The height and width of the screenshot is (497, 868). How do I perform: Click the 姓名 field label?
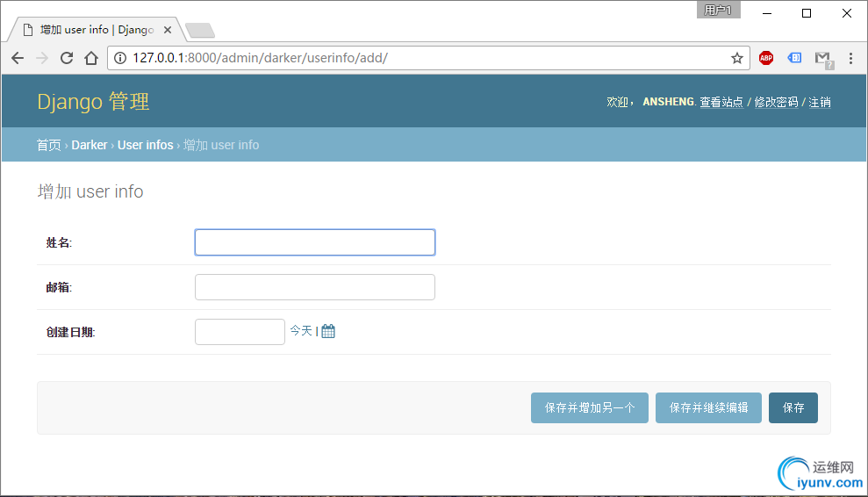click(59, 242)
